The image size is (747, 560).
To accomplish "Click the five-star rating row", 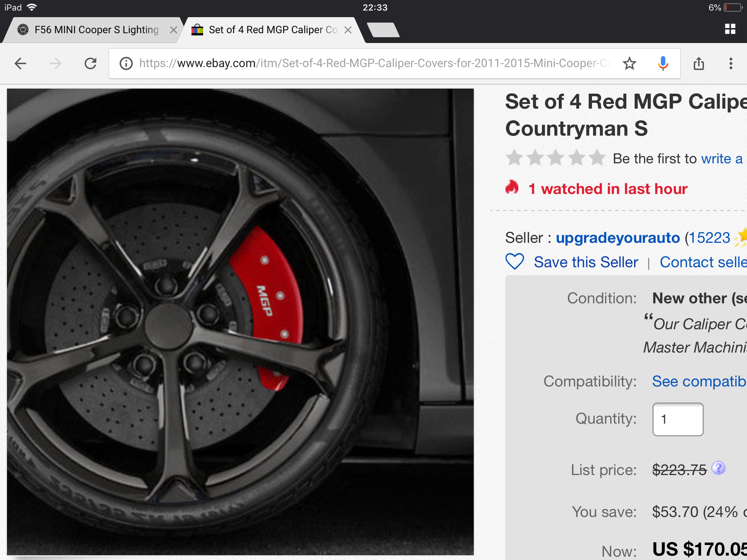I will tap(555, 158).
